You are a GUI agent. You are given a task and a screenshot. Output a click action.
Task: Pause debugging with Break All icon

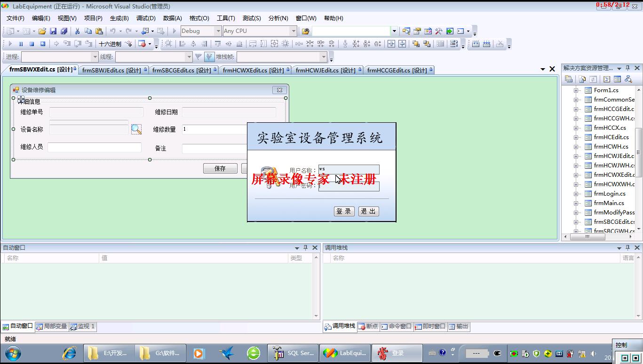tap(21, 44)
